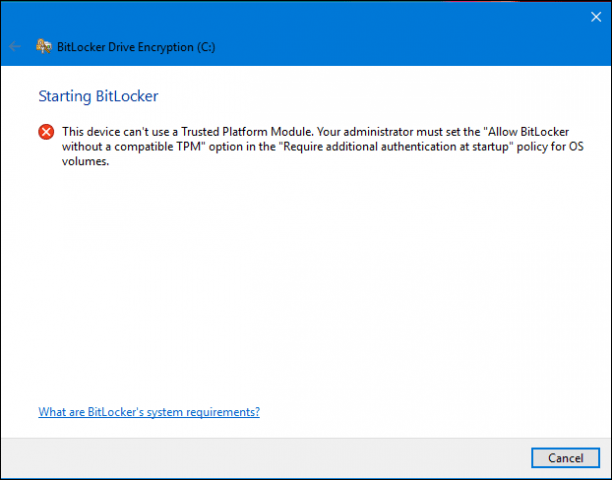Viewport: 612px width, 480px height.
Task: Click the empty blue title bar area
Action: 400,46
